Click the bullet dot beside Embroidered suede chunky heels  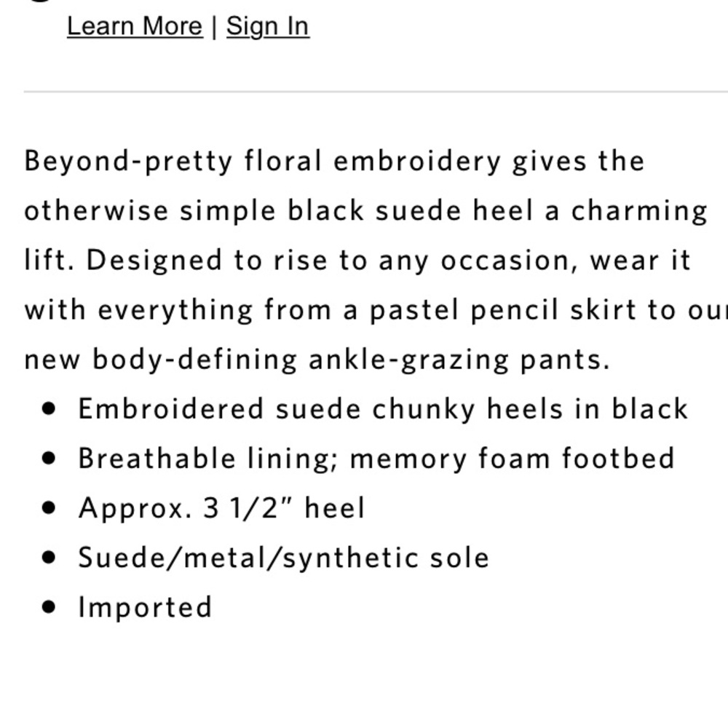[48, 408]
